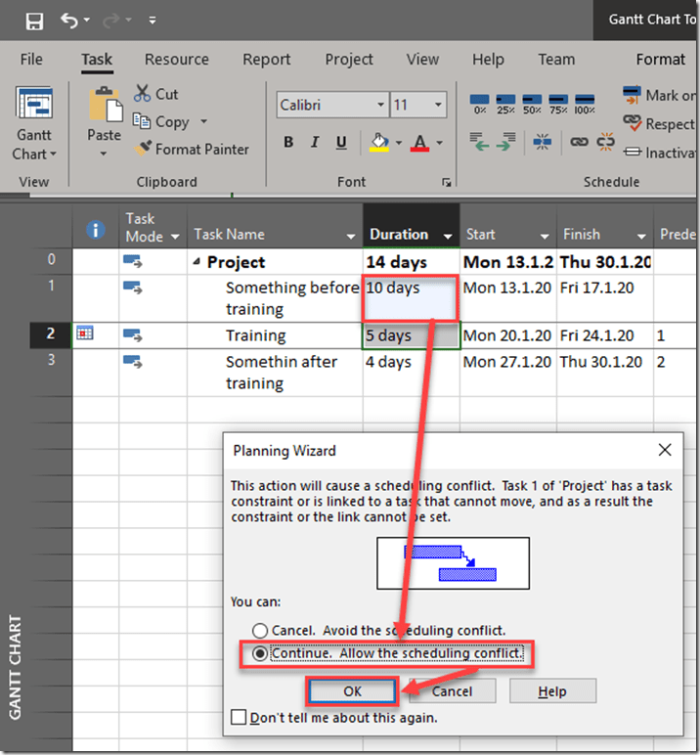
Task: Select the Cancel scheduling conflict radio option
Action: coord(260,631)
